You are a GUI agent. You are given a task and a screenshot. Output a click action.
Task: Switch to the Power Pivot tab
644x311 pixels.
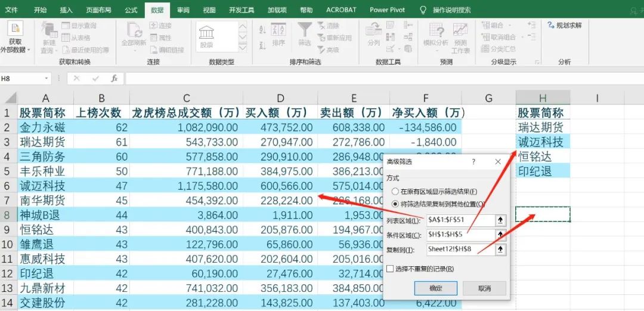pyautogui.click(x=387, y=10)
